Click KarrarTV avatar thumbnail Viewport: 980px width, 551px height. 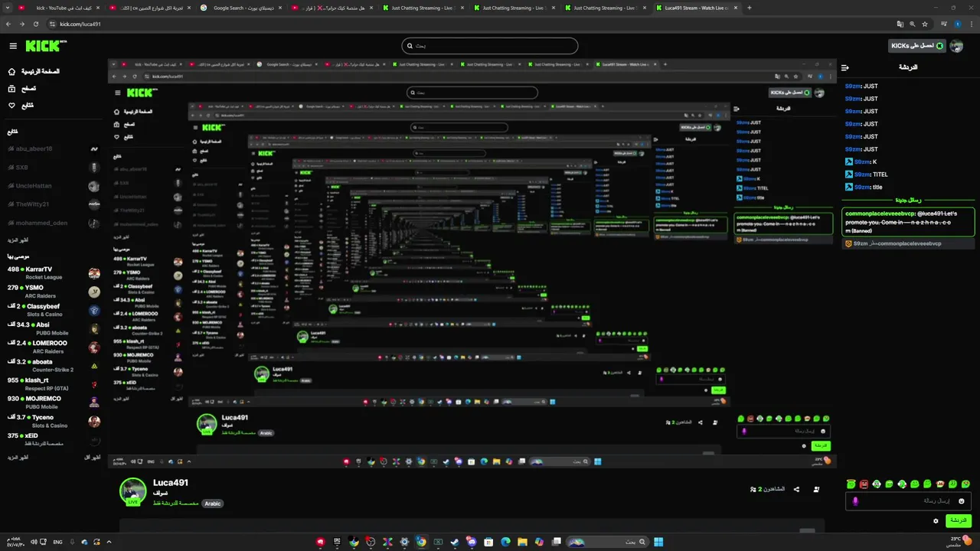94,273
